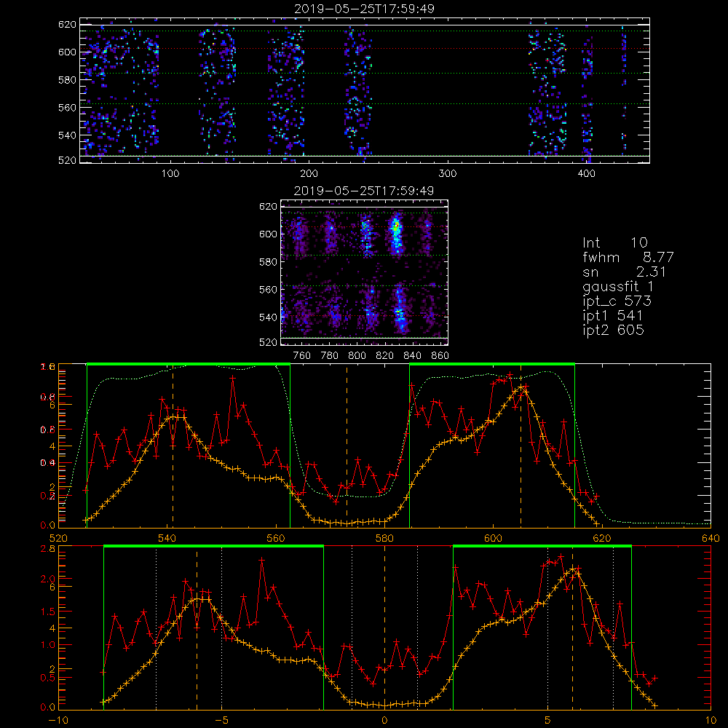
Task: Click x-axis label 10 on bottom plot
Action: [711, 721]
